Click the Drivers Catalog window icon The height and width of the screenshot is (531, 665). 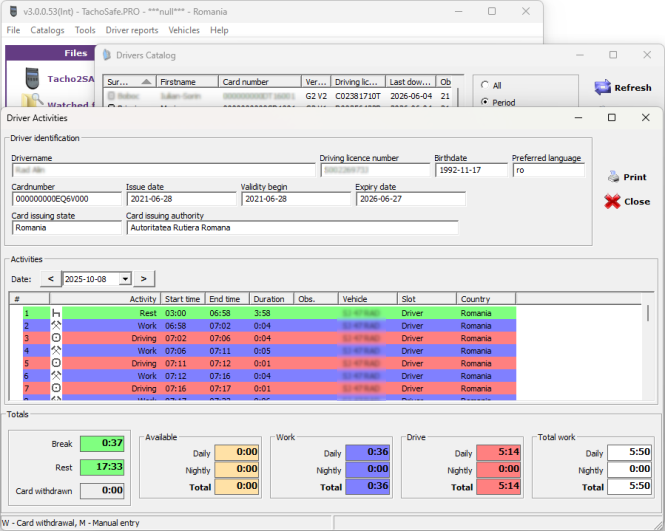coord(107,55)
